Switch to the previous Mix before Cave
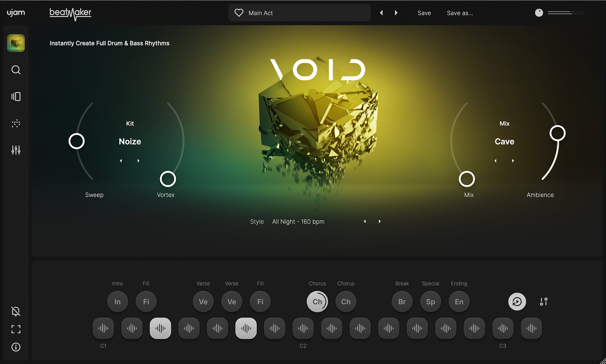This screenshot has height=364, width=606. coord(495,161)
